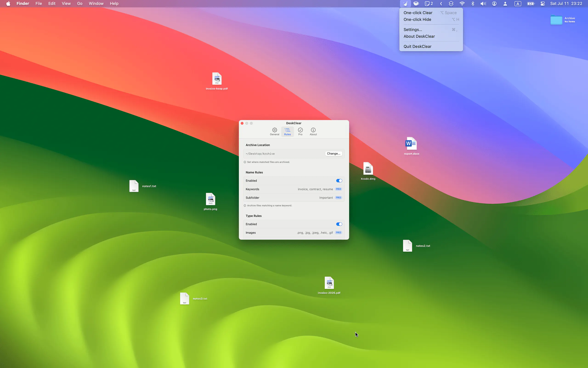Open the Wi-Fi status menu
Viewport: 588px width, 368px height.
click(x=462, y=4)
